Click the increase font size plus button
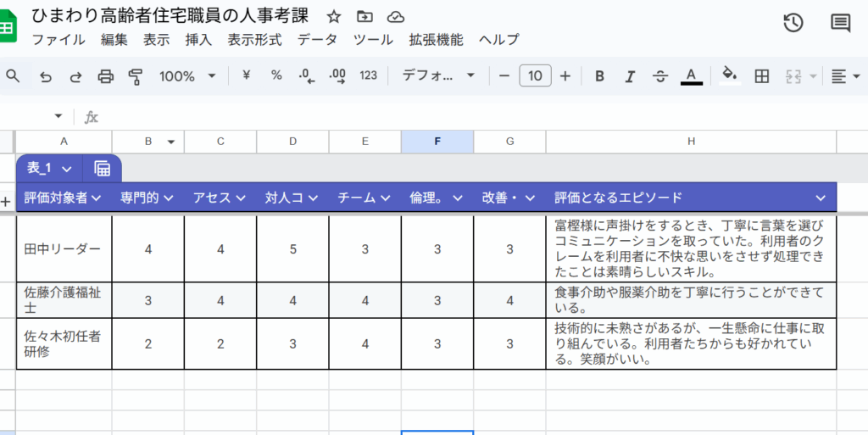 click(x=565, y=76)
